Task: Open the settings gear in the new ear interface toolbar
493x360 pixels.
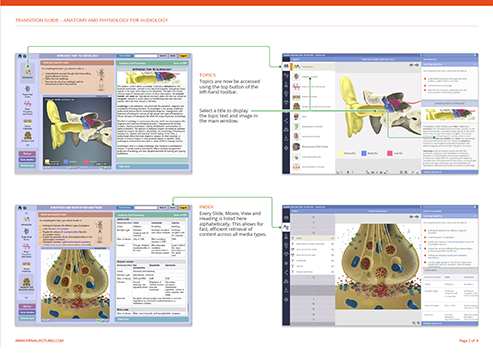Action: click(x=286, y=148)
